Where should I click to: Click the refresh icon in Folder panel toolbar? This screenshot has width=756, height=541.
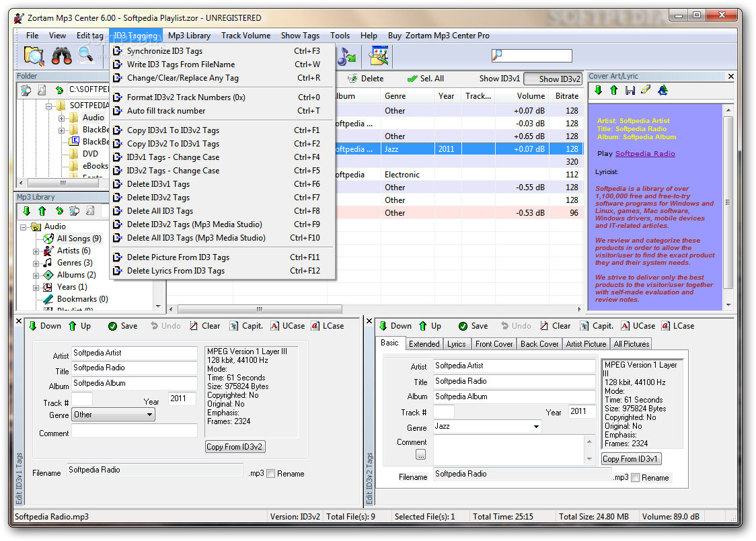[x=59, y=89]
